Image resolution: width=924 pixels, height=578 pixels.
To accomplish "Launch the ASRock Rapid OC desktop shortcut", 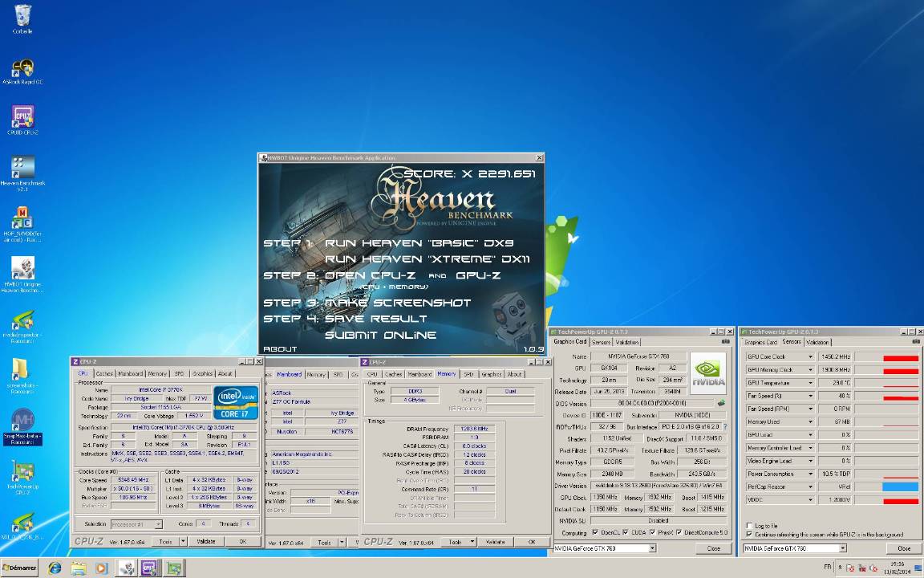I will pos(22,71).
